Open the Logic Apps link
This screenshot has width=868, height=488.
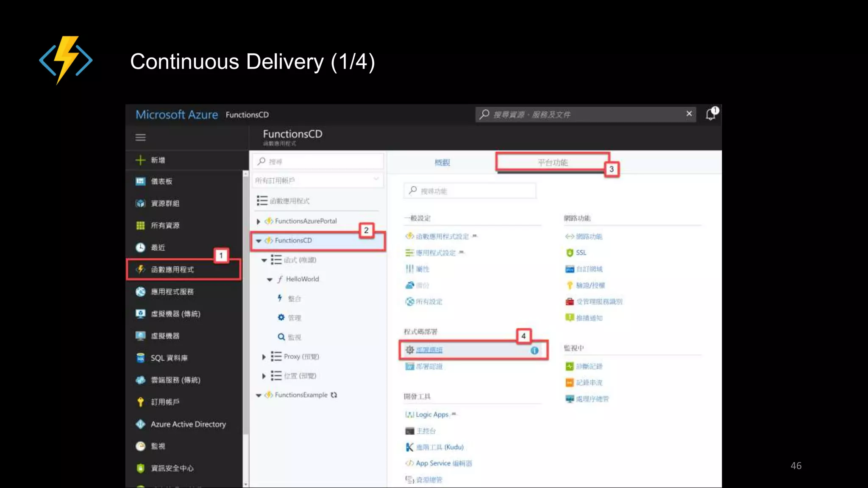[431, 415]
